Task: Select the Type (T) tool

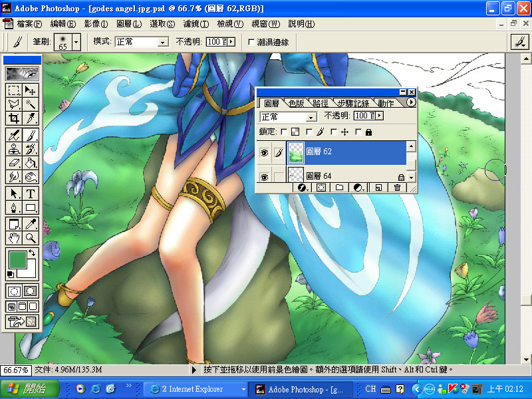Action: click(x=31, y=194)
